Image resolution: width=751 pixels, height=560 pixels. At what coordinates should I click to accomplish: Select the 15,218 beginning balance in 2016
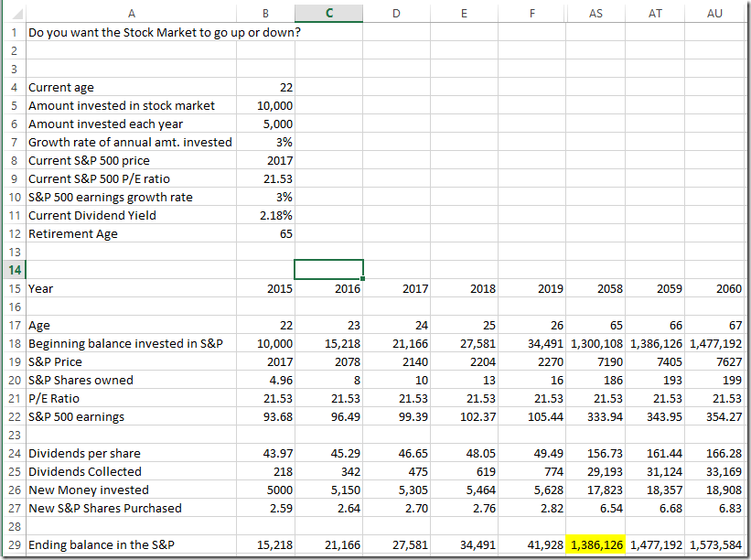tap(328, 343)
